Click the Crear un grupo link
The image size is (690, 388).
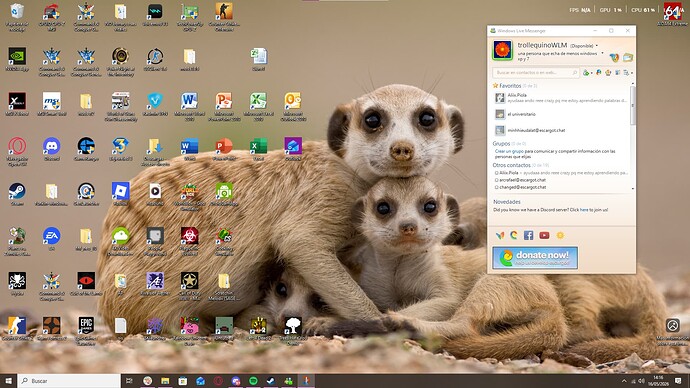point(509,151)
